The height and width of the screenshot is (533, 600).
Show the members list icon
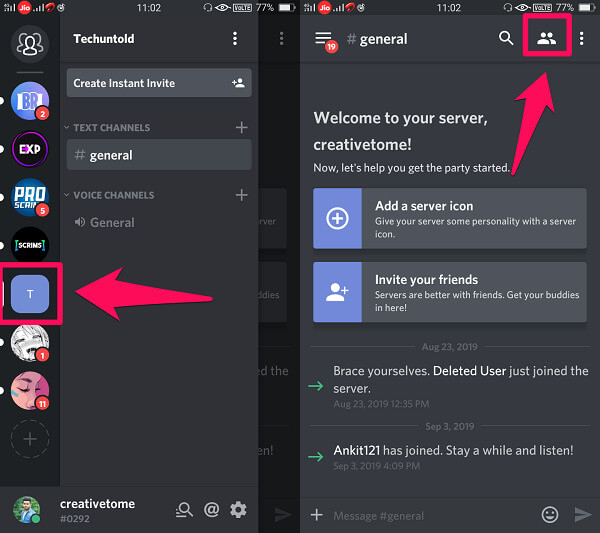[546, 38]
